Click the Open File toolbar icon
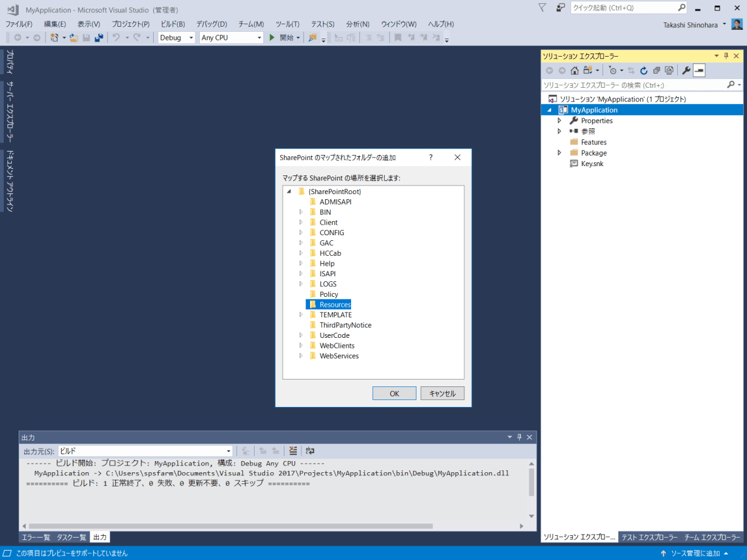 pyautogui.click(x=74, y=38)
